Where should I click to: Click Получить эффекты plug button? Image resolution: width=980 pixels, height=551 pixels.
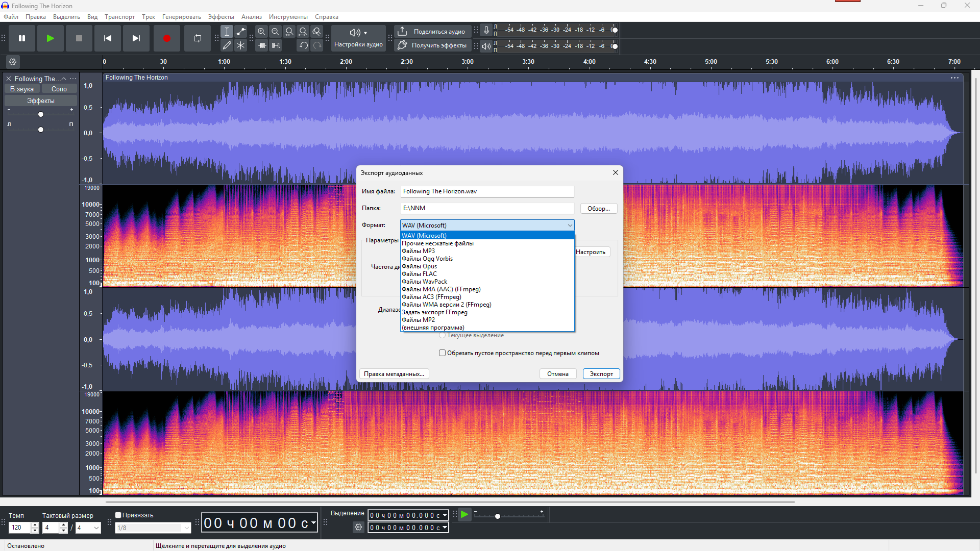click(x=433, y=45)
